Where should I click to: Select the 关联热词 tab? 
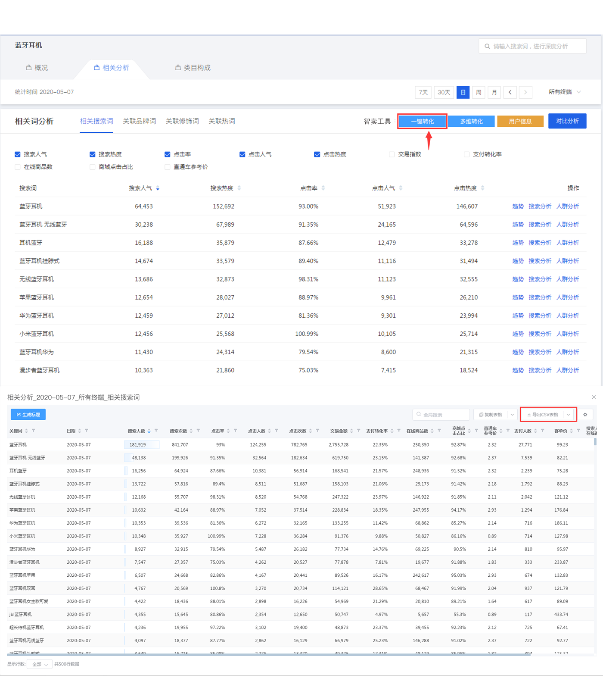click(x=222, y=121)
